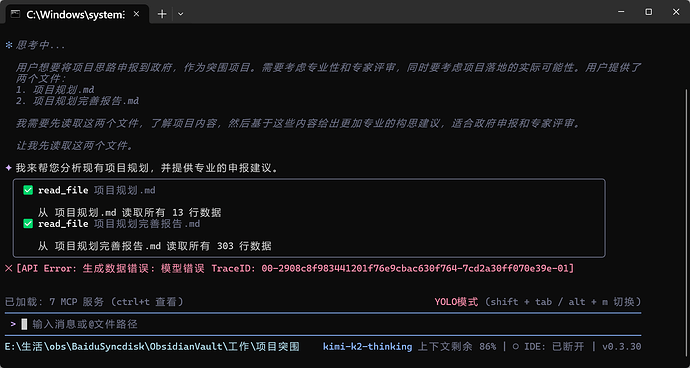The image size is (690, 368).
Task: Click the v0.3.30 version text
Action: click(x=622, y=347)
